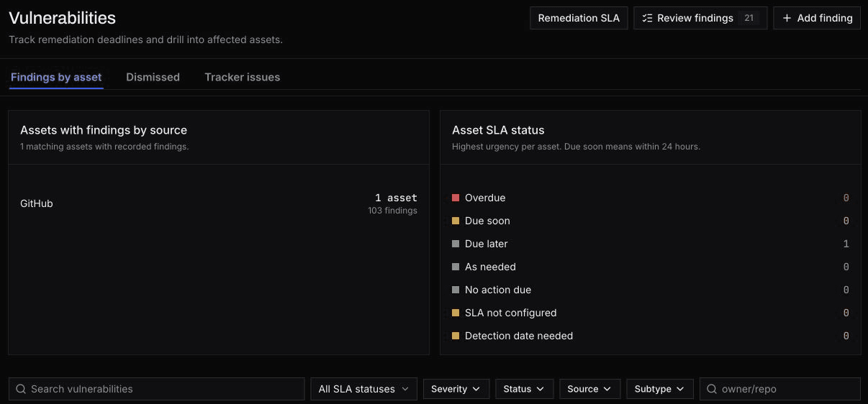868x404 pixels.
Task: Click the gray Due later swatch
Action: (x=456, y=244)
